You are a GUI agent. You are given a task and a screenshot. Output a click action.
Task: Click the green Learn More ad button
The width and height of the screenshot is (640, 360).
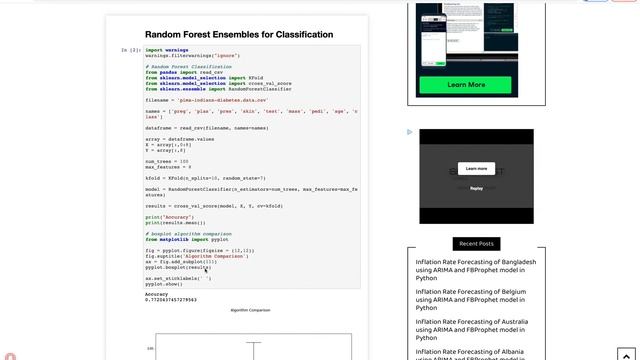click(x=465, y=85)
